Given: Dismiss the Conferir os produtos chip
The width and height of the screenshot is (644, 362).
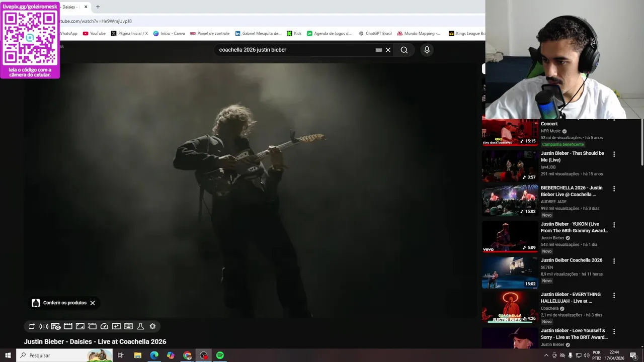Looking at the screenshot, I should point(93,303).
